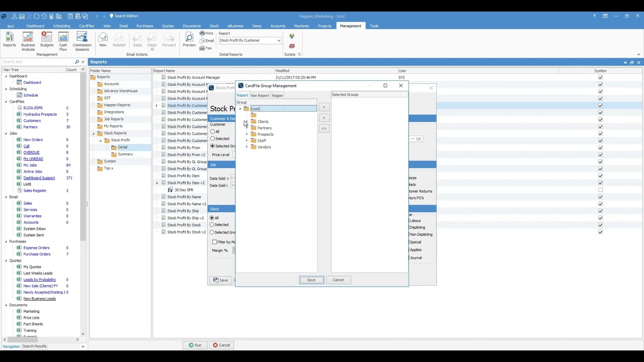Viewport: 644px width, 362px height.
Task: Select the Partners folder in group tree
Action: coord(264,128)
